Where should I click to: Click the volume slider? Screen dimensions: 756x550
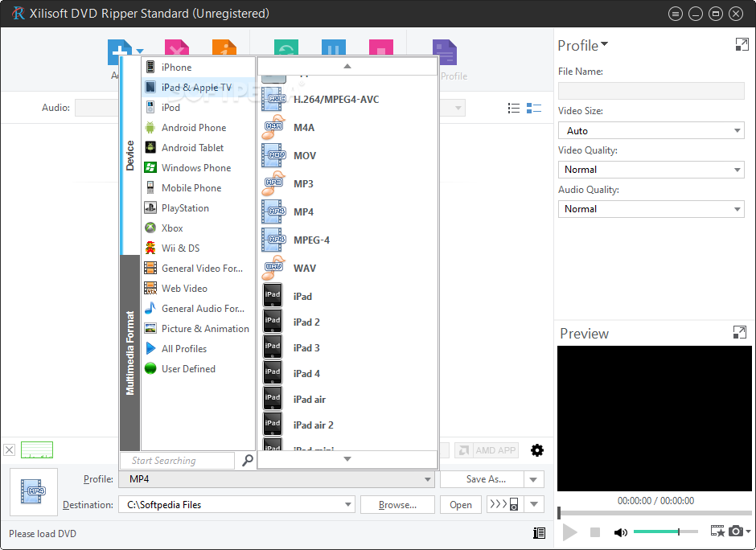pos(666,532)
